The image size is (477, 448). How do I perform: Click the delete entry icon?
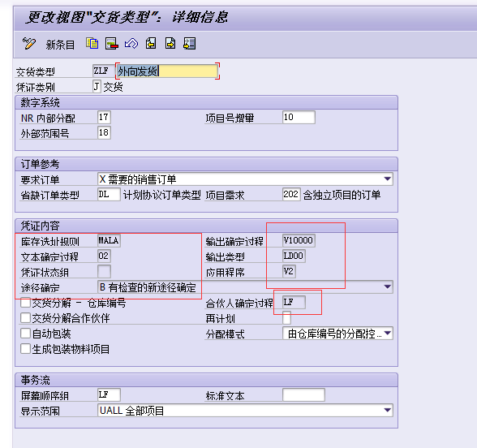tap(112, 44)
